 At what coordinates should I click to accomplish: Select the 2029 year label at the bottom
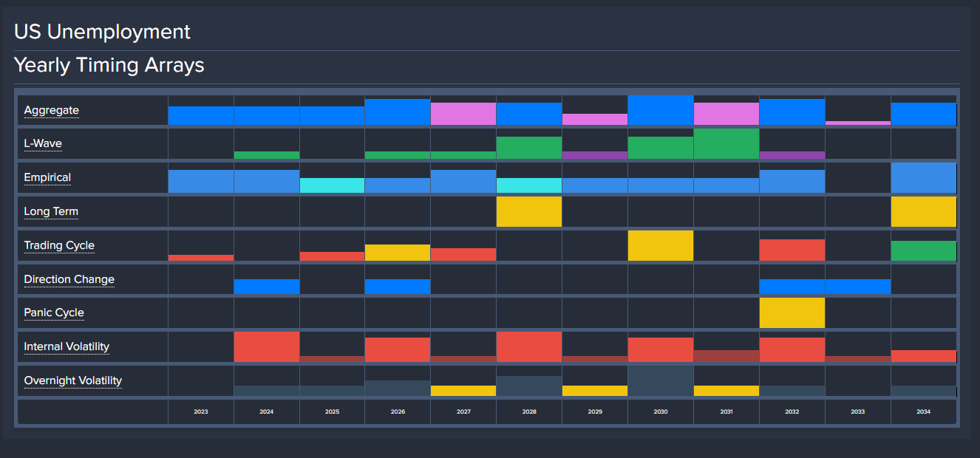(x=595, y=411)
